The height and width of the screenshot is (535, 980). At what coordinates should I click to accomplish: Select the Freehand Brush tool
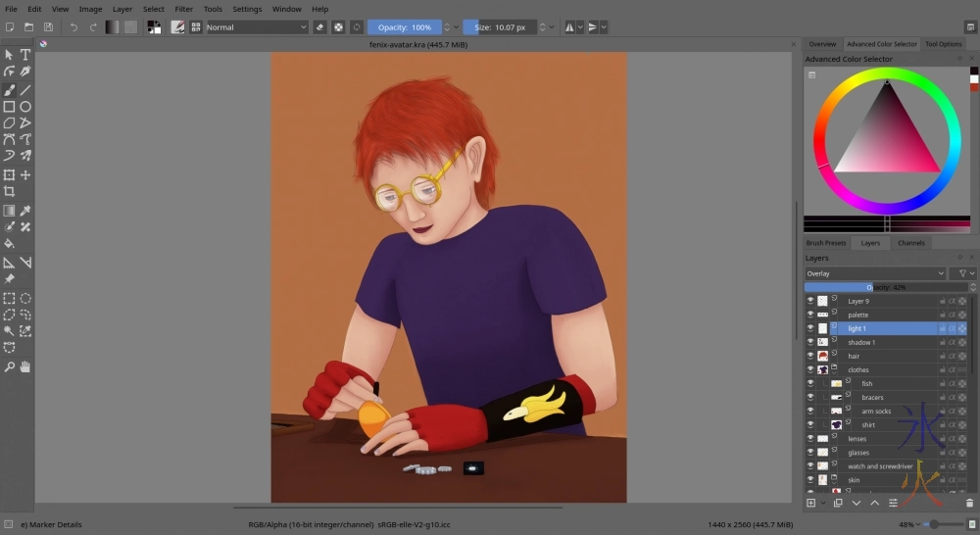click(9, 89)
